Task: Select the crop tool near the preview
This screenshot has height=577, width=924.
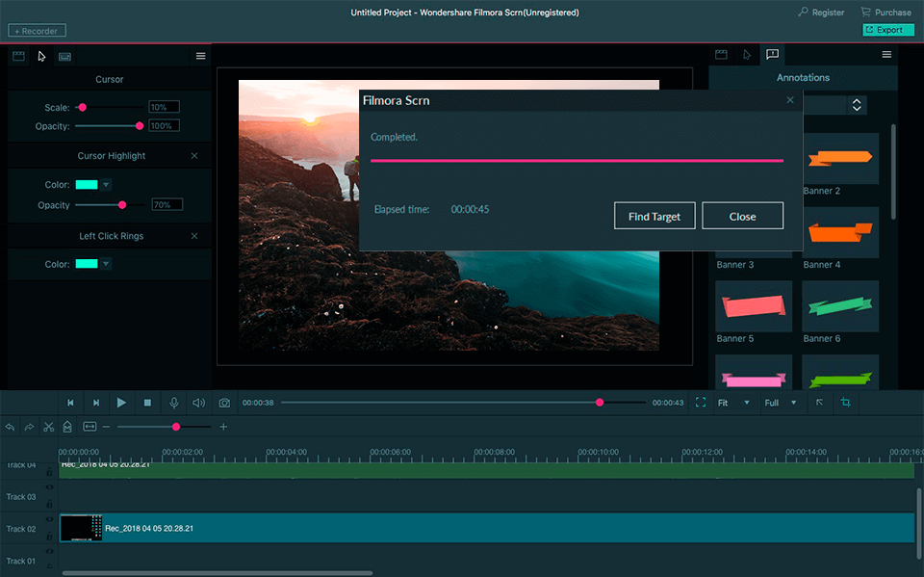Action: tap(846, 403)
